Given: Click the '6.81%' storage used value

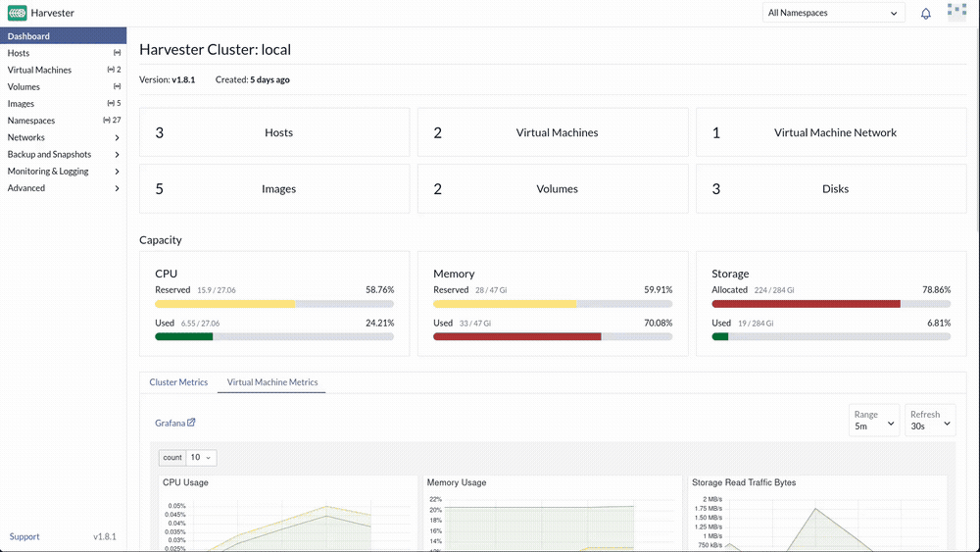Looking at the screenshot, I should point(939,324).
